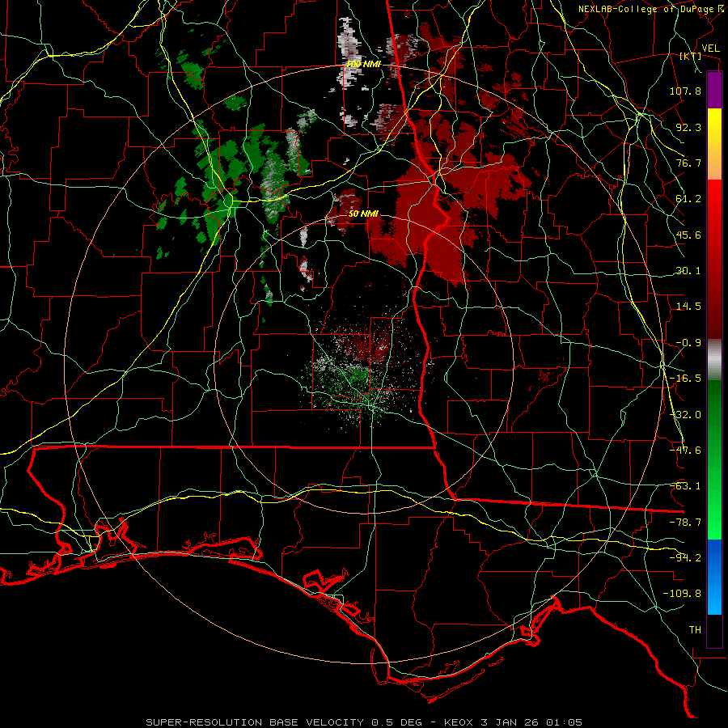
Task: Select the 92.3 legend value
Action: click(688, 127)
